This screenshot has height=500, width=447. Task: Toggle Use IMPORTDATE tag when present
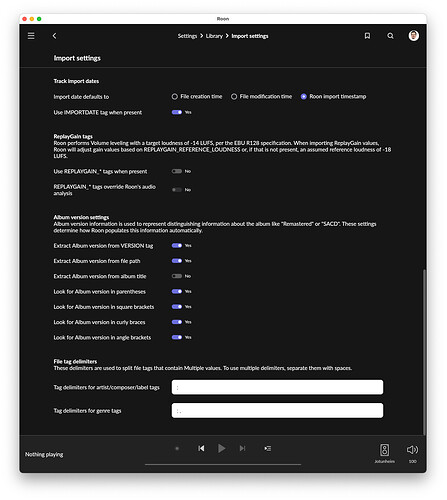point(177,112)
